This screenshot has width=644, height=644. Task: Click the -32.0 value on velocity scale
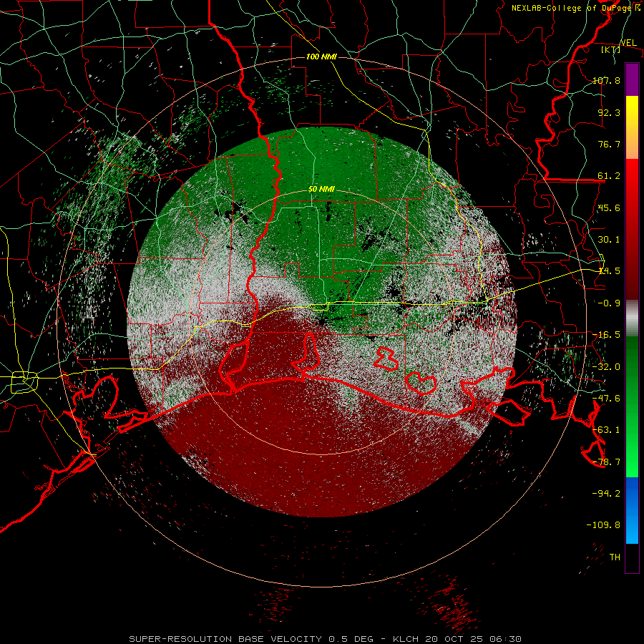606,367
